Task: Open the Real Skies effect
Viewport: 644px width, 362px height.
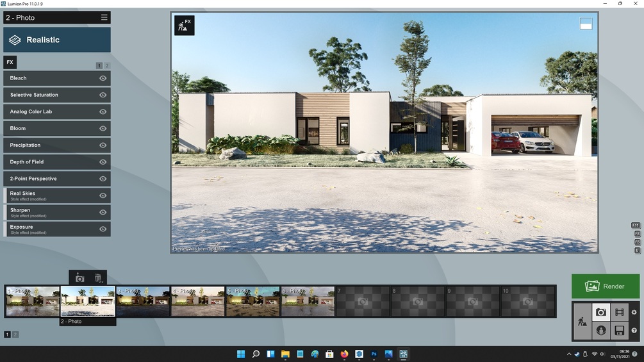Action: point(56,196)
